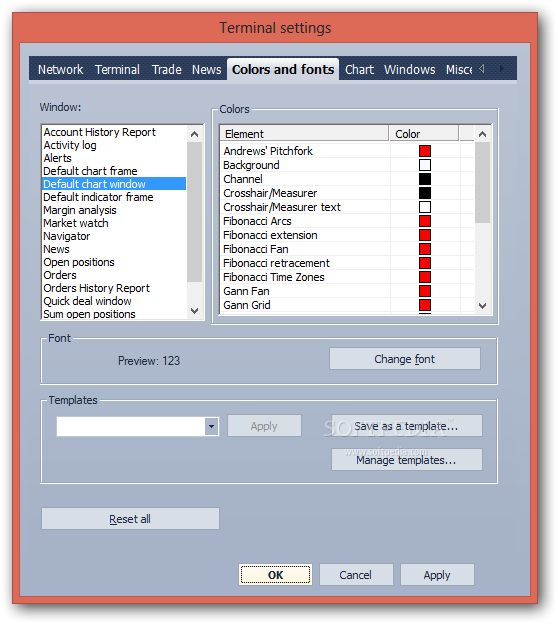Open Fibonacci Fan color swatch

tap(425, 249)
